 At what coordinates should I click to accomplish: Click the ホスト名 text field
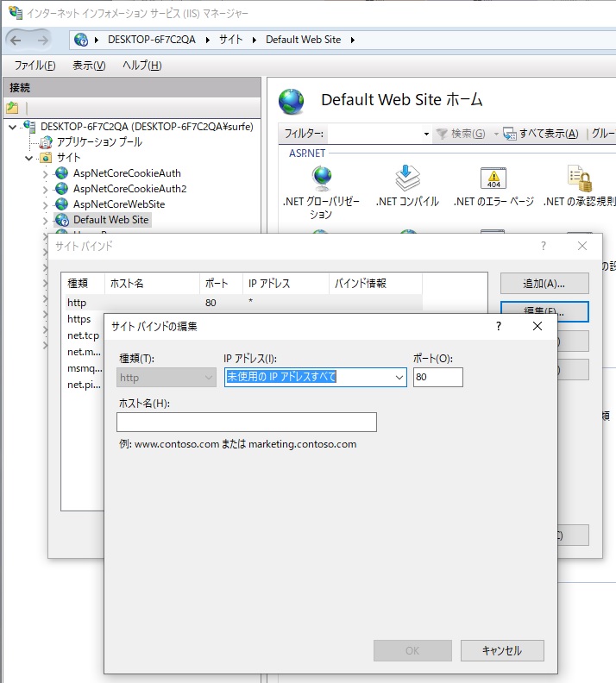pyautogui.click(x=247, y=422)
